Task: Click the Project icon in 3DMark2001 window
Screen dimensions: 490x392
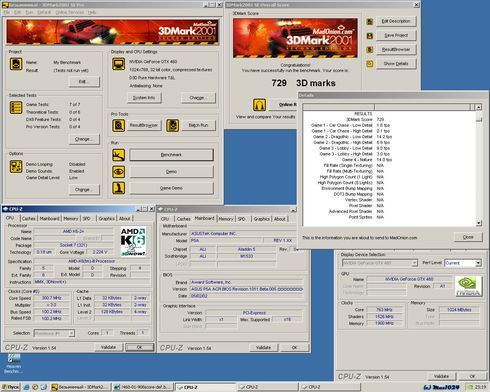Action: (16, 64)
